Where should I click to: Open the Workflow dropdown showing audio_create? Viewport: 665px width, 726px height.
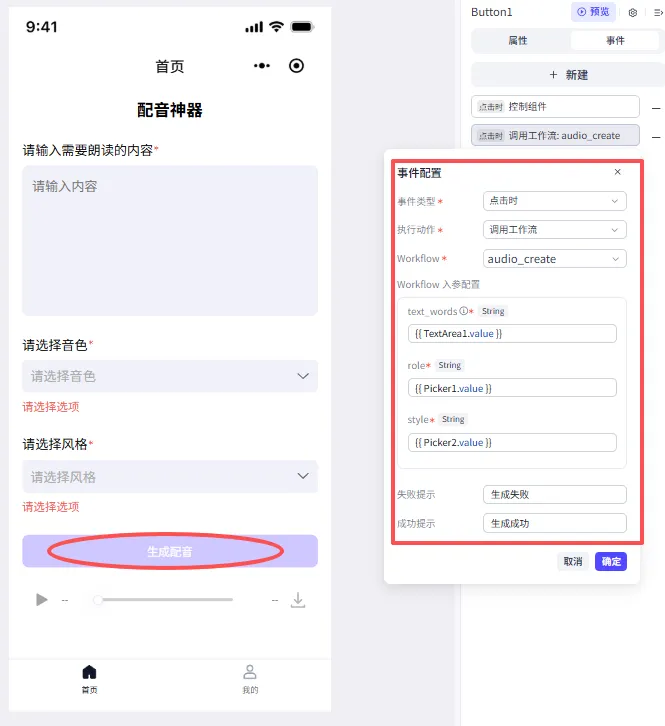click(x=554, y=259)
